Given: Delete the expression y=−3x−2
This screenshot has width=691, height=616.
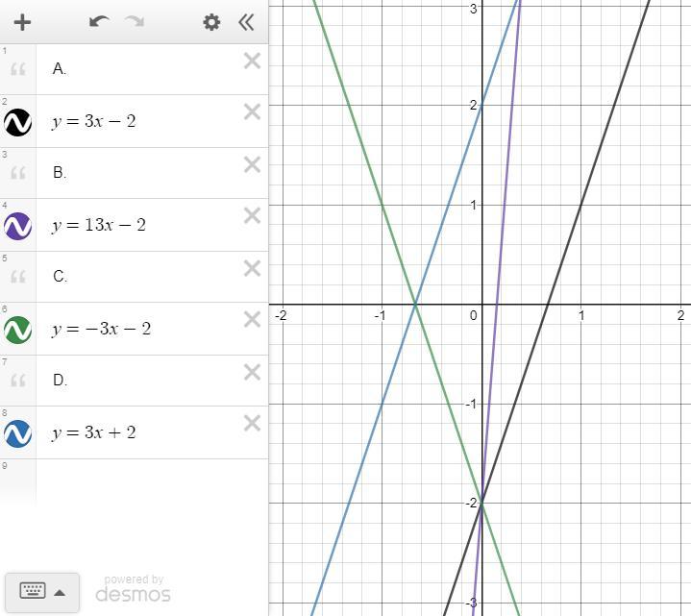Looking at the screenshot, I should pos(252,319).
